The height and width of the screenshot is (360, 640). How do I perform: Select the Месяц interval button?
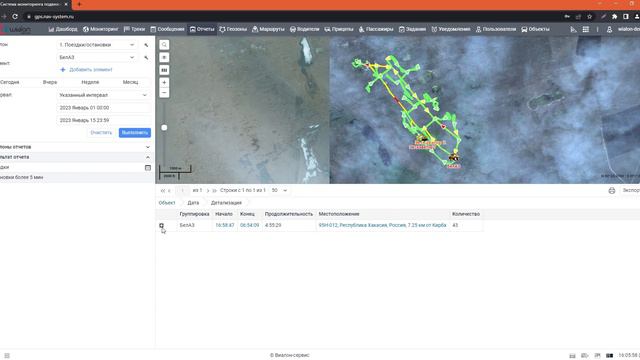130,82
